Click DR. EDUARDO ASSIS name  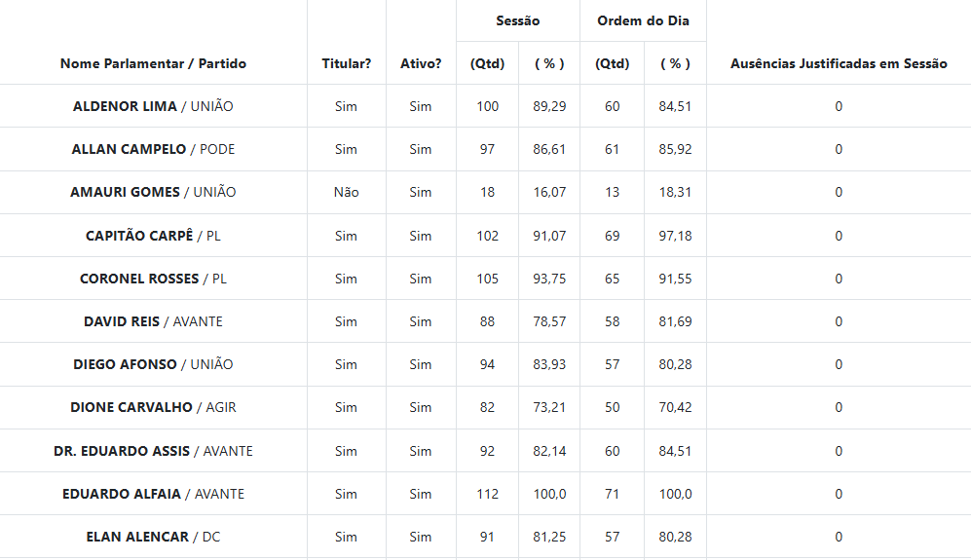123,451
